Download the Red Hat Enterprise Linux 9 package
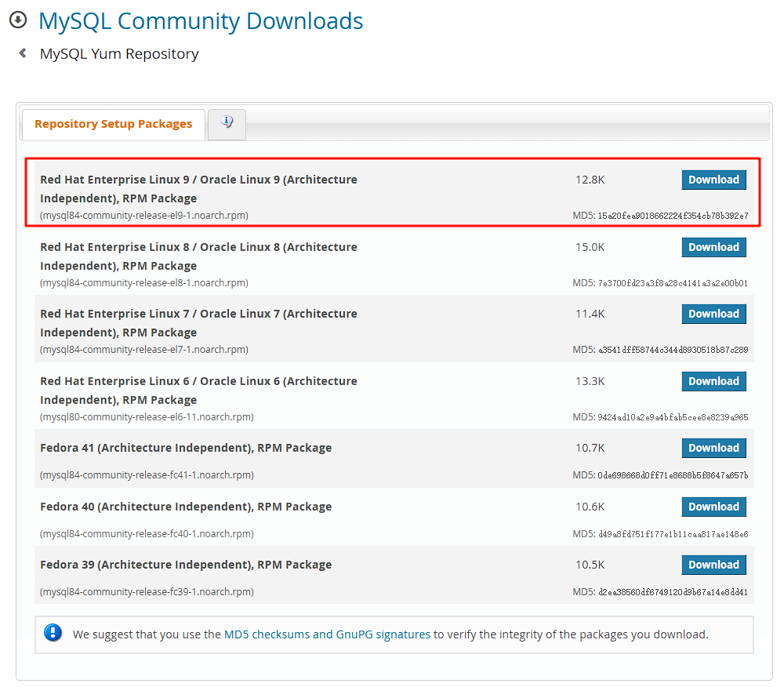This screenshot has width=784, height=687. (x=713, y=179)
